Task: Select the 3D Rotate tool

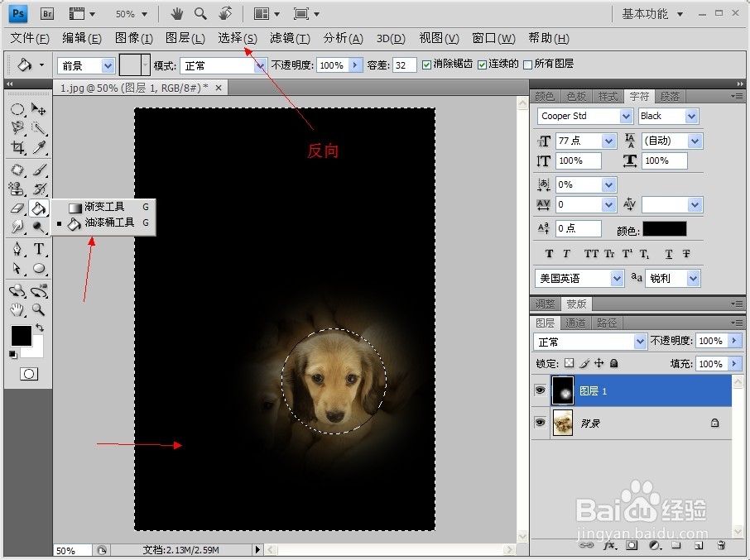Action: (17, 290)
